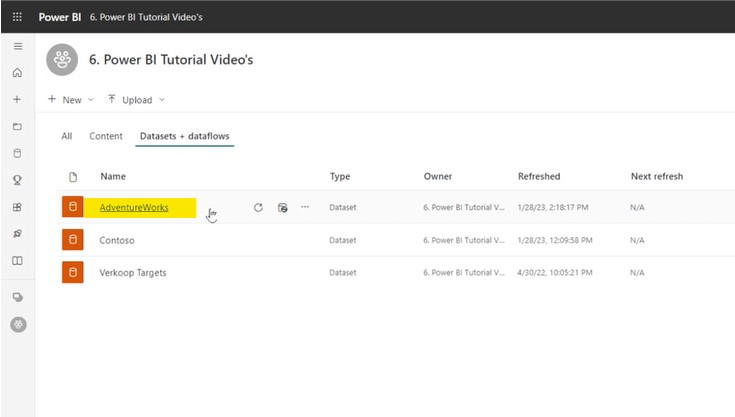Open the Metrics trophy icon
This screenshot has width=735, height=417.
click(x=17, y=181)
